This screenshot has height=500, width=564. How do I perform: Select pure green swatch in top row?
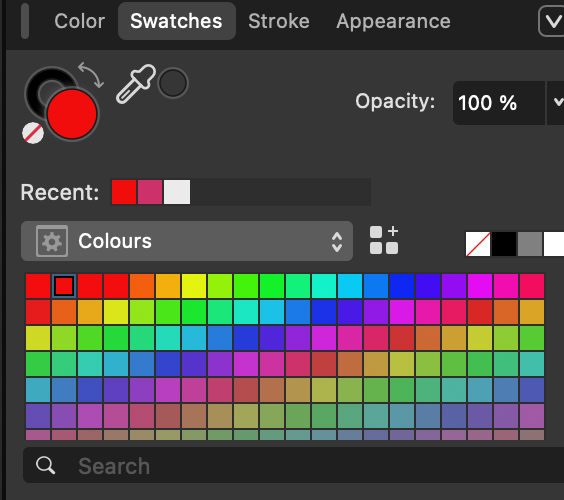[x=272, y=286]
